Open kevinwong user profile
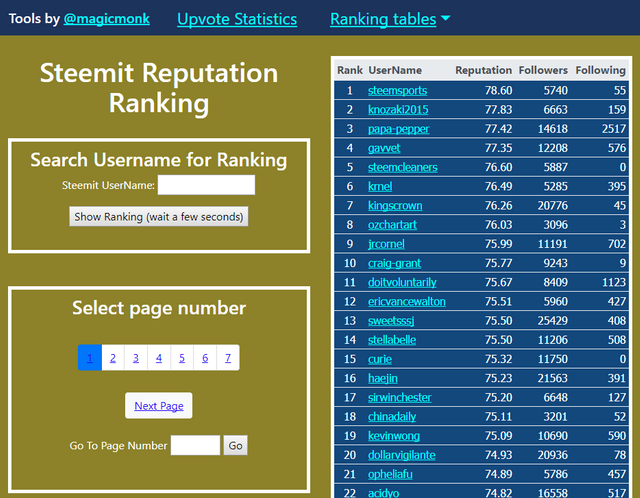 (393, 436)
